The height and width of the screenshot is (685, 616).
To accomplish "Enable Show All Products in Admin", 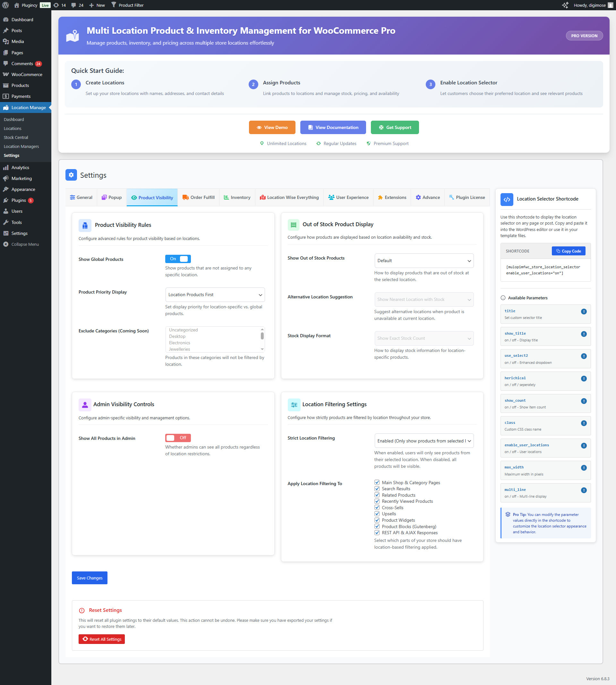I will pos(178,438).
